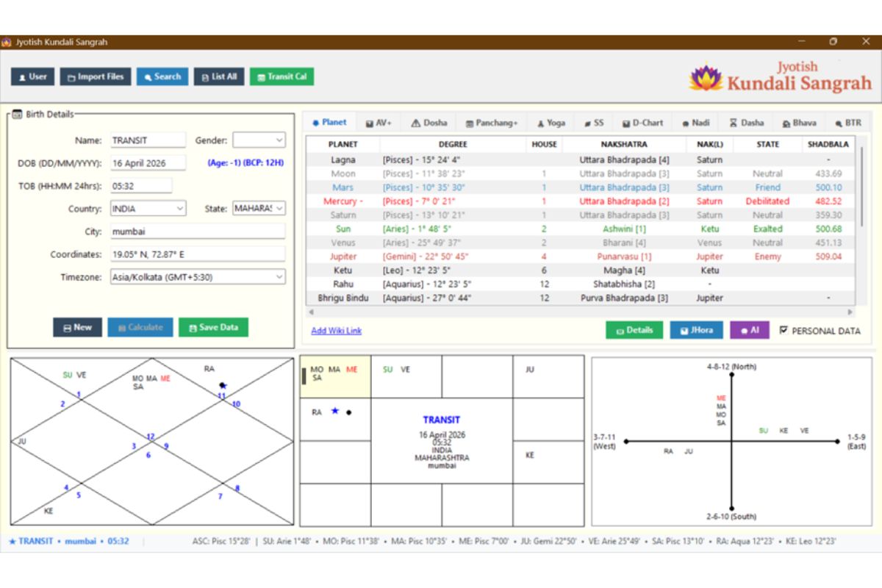Click the blue star beside RA in square chart

tap(334, 411)
